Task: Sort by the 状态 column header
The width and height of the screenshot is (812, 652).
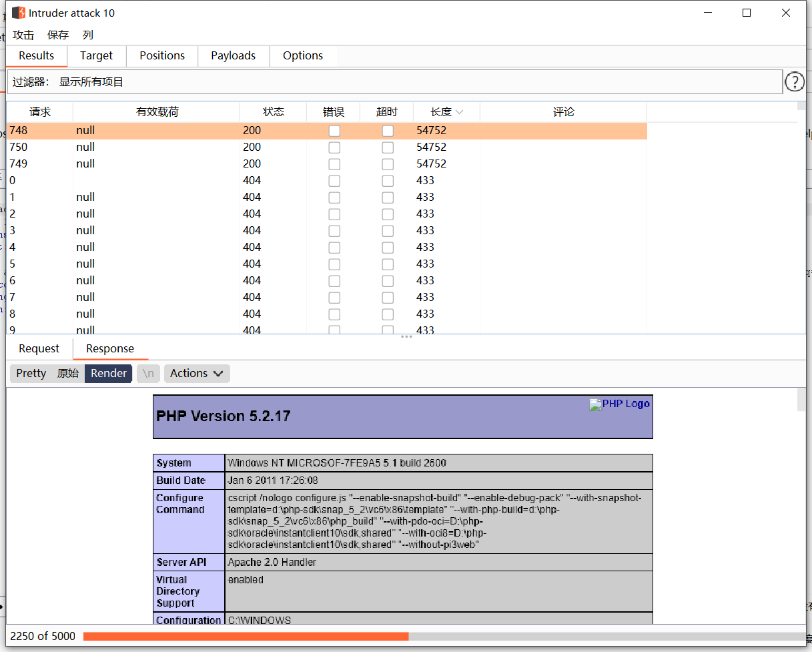Action: tap(274, 112)
